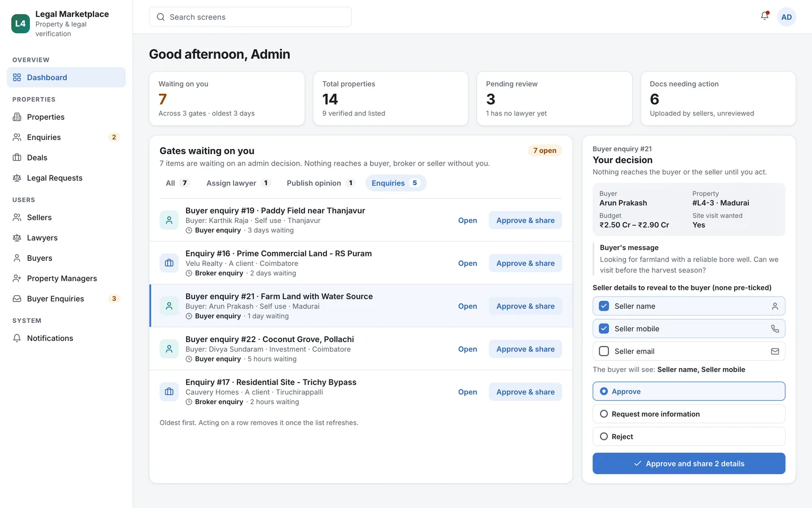This screenshot has width=812, height=508.
Task: Click the briefcase icon for Enquiry #16
Action: point(169,263)
